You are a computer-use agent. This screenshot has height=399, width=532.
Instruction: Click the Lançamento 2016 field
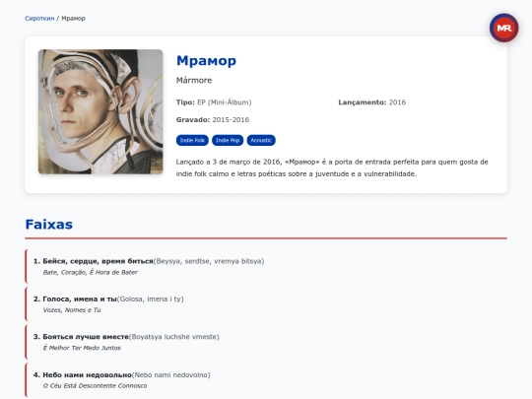[x=371, y=102]
